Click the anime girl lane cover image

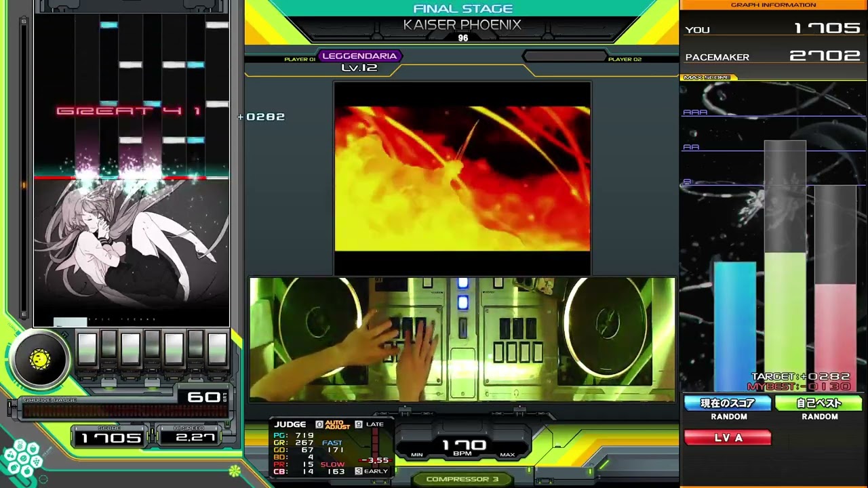click(x=132, y=254)
